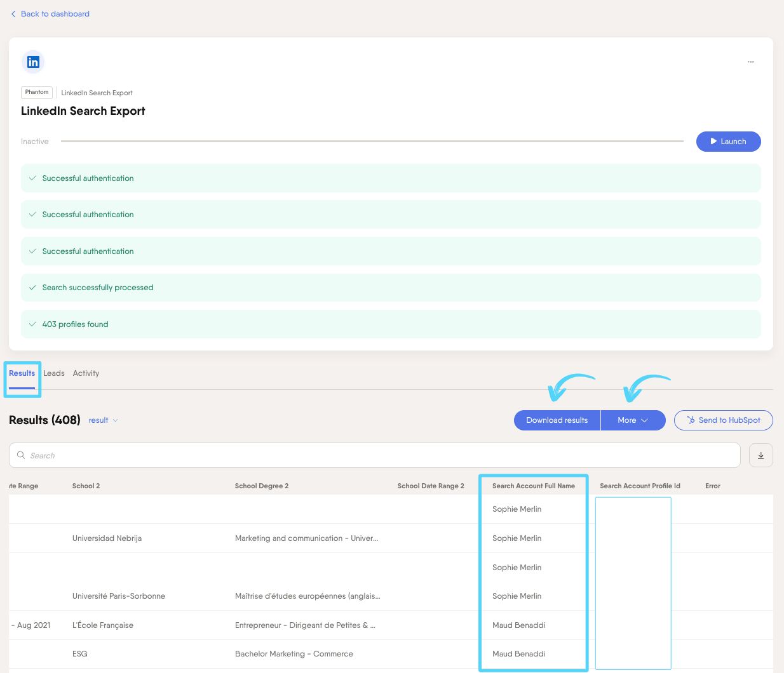Go back to dashboard
Image resolution: width=784 pixels, height=673 pixels.
[x=50, y=14]
